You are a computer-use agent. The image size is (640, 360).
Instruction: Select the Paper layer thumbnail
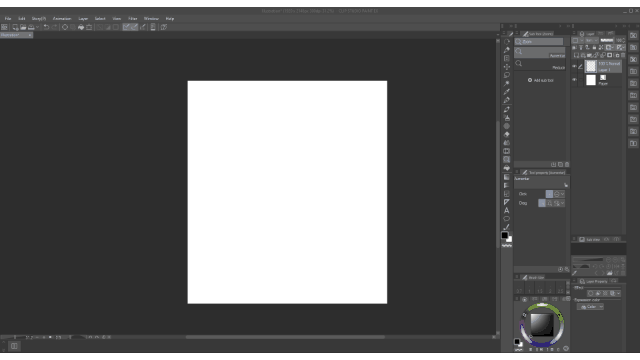coord(591,80)
